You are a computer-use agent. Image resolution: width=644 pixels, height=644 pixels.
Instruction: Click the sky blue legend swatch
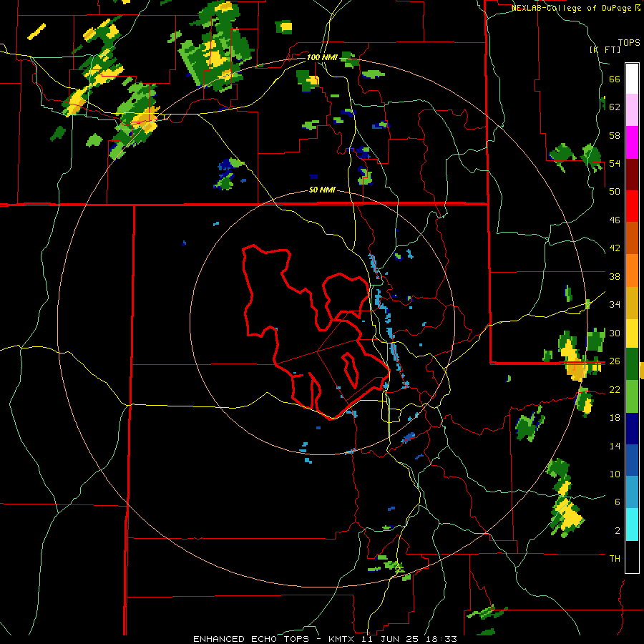[632, 492]
